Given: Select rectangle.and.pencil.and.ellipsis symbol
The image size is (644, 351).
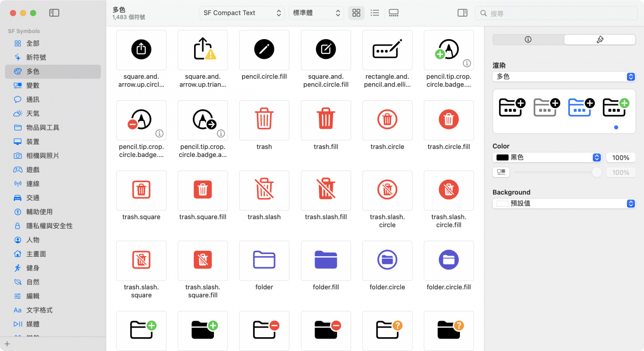Looking at the screenshot, I should pos(387,50).
